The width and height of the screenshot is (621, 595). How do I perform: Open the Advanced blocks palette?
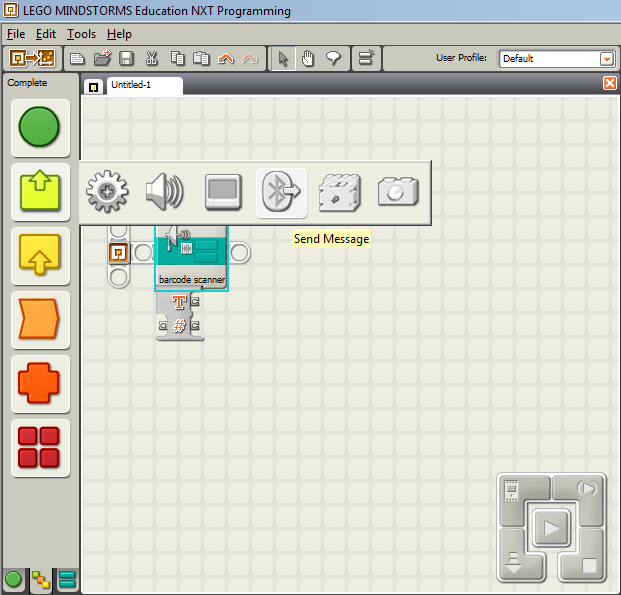(x=40, y=448)
